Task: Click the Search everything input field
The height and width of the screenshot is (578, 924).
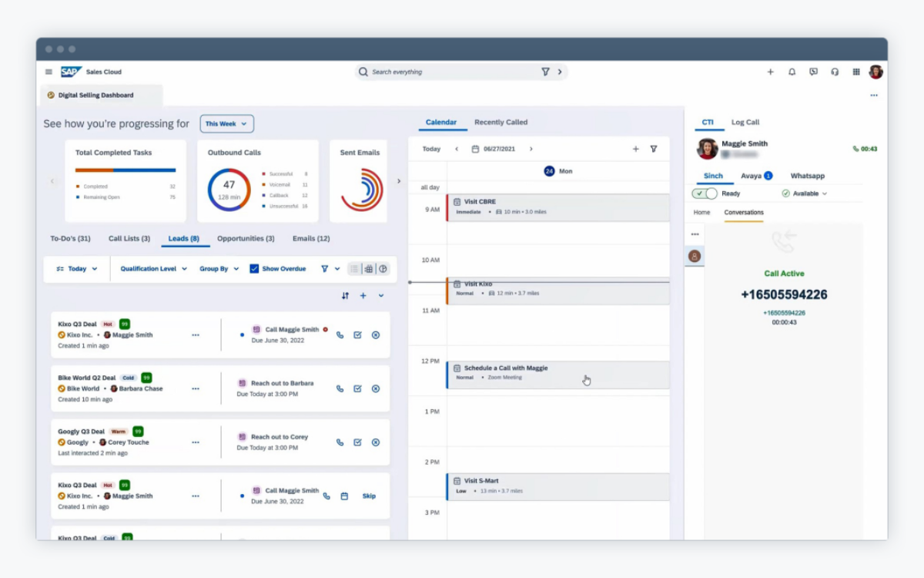Action: [454, 72]
